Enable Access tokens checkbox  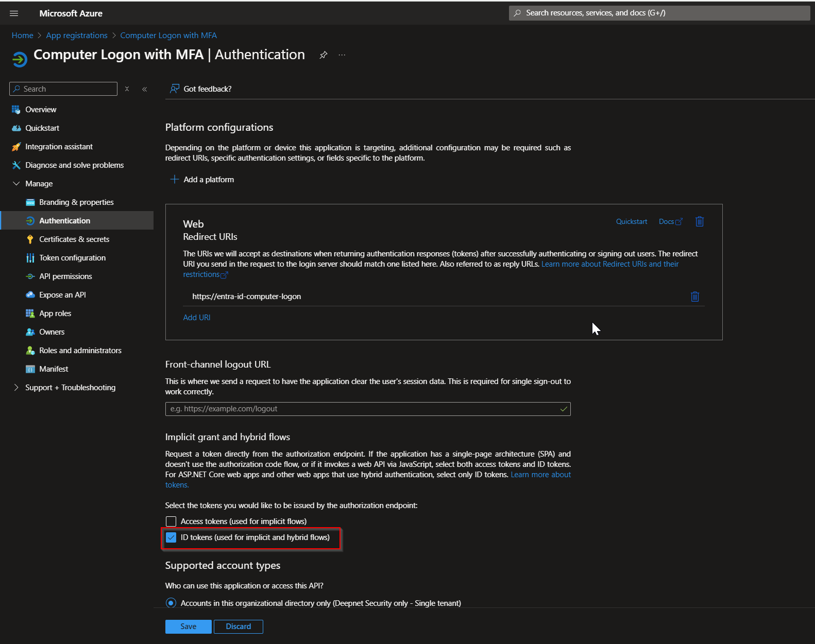[171, 521]
